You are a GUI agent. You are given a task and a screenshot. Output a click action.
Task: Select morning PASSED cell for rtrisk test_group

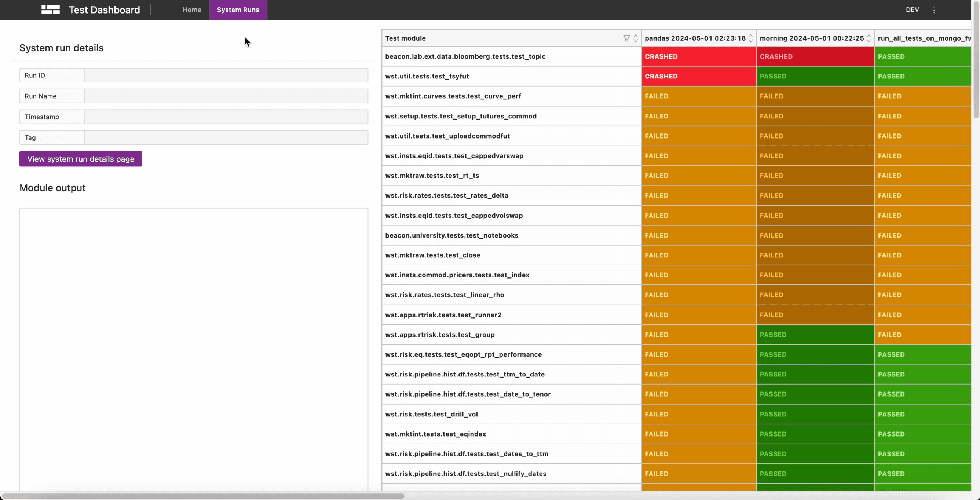pyautogui.click(x=815, y=335)
